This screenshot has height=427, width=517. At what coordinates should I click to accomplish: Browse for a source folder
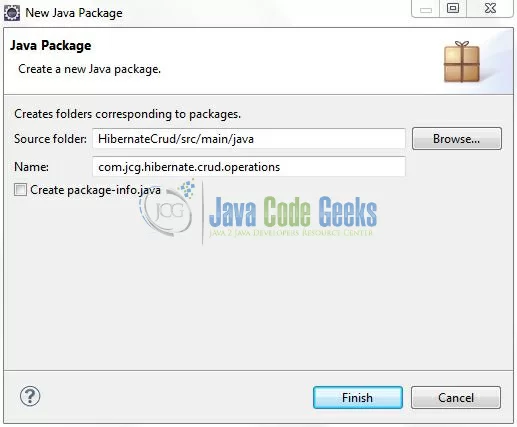(457, 138)
